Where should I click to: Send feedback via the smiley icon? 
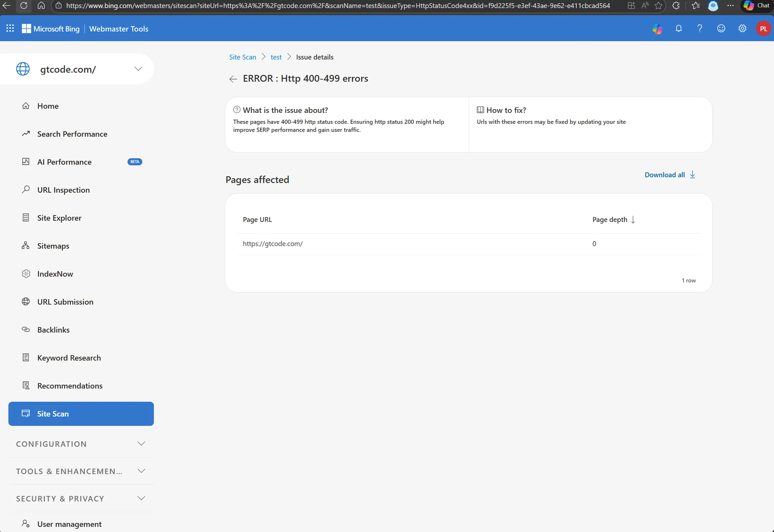click(721, 28)
